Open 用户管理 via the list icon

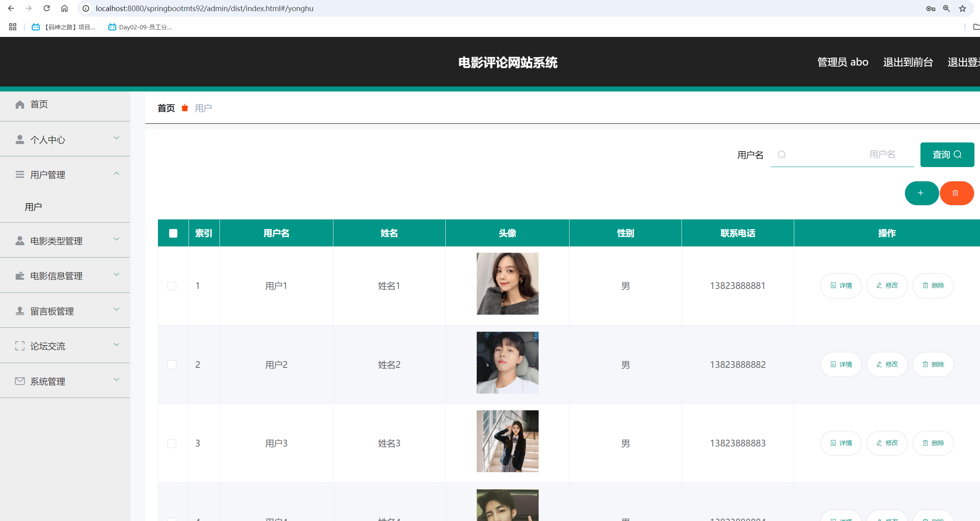pyautogui.click(x=20, y=174)
